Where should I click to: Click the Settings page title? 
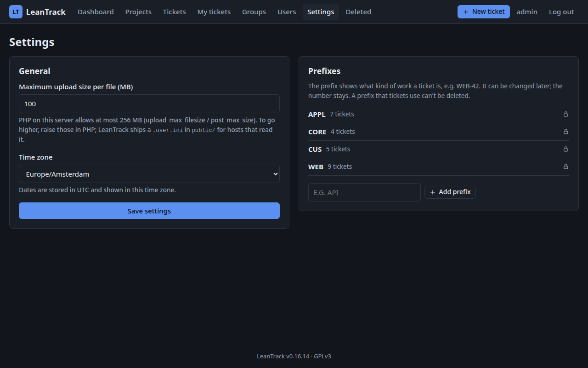pos(32,42)
